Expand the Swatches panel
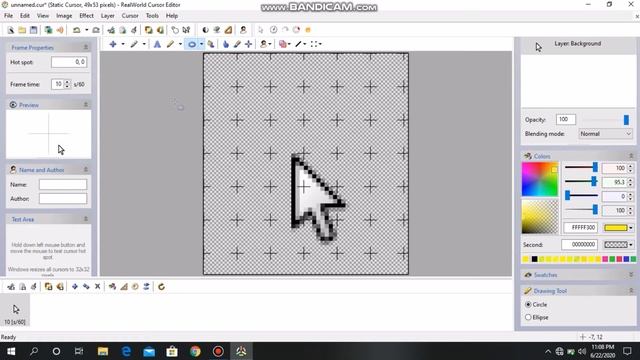Screen dimensions: 640x360 pos(631,275)
